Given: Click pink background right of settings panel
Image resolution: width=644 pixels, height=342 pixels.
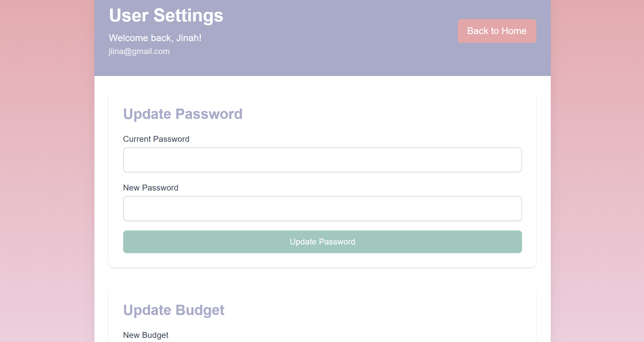Looking at the screenshot, I should click(597, 170).
